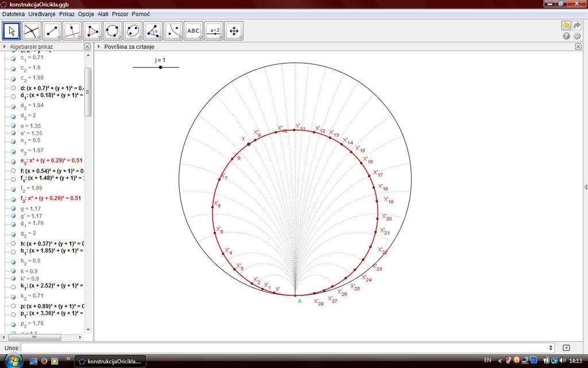Open the Help question mark icon

pyautogui.click(x=566, y=36)
